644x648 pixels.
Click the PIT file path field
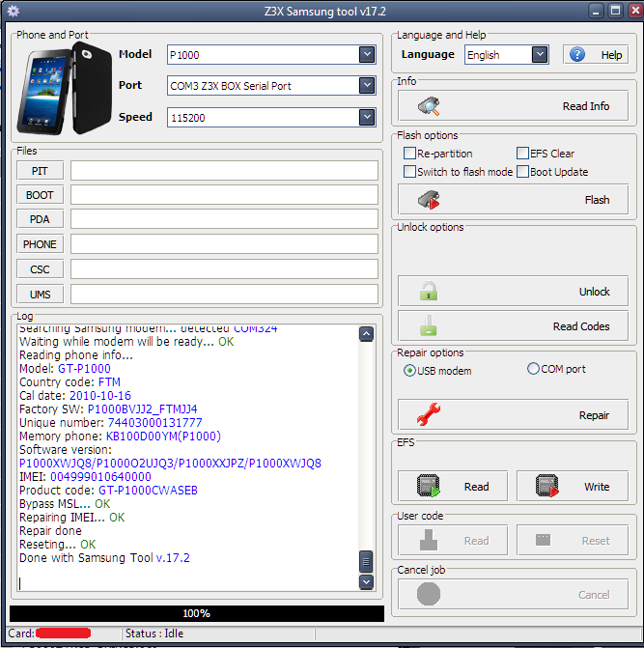224,171
